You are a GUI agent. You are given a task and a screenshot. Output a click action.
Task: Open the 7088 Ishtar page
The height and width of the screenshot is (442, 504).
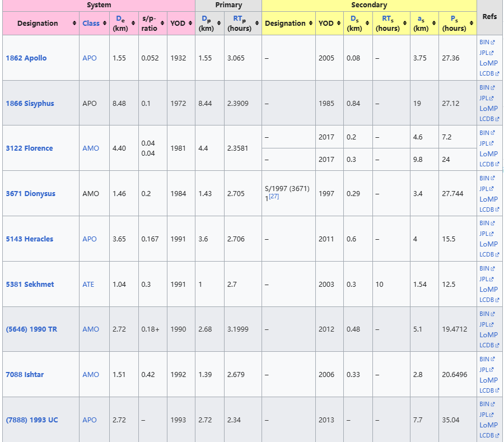point(25,375)
